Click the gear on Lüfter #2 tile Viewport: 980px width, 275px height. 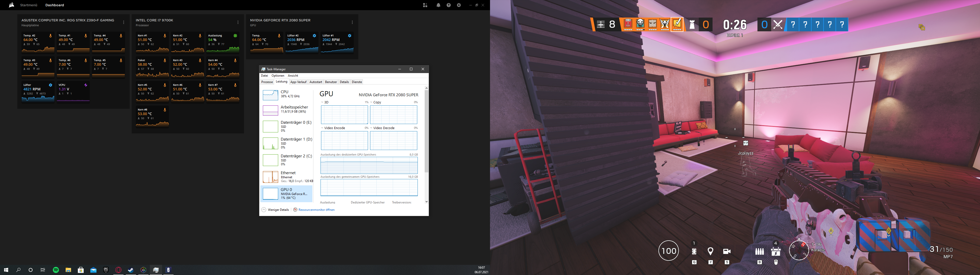tap(314, 36)
